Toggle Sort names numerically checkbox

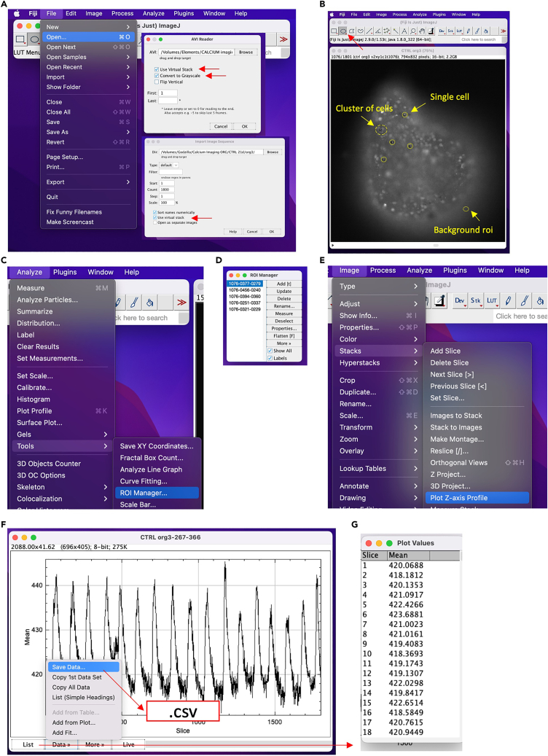[154, 212]
